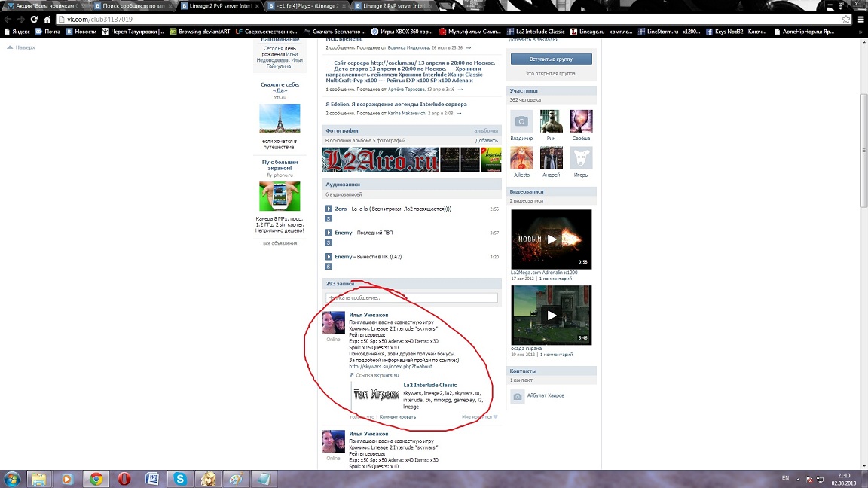Open Skype from the taskbar

point(180,479)
